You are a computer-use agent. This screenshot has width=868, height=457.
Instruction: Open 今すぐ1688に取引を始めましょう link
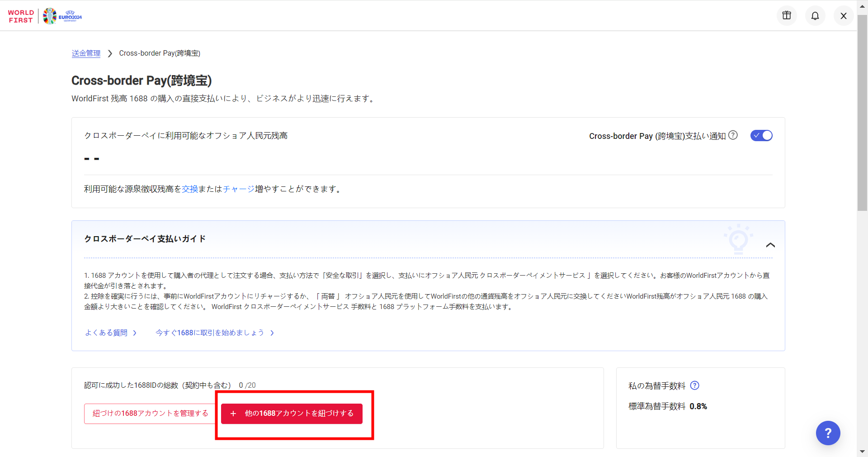pyautogui.click(x=210, y=333)
